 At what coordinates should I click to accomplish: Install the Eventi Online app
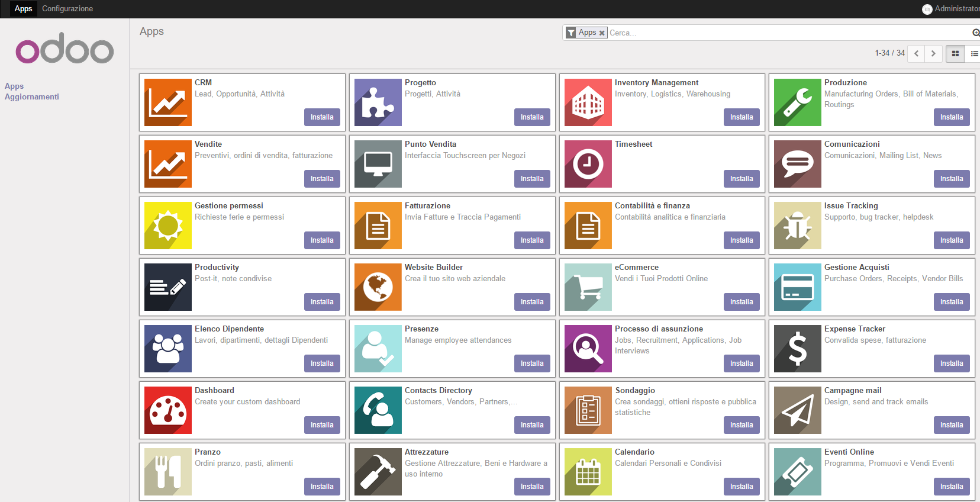952,487
